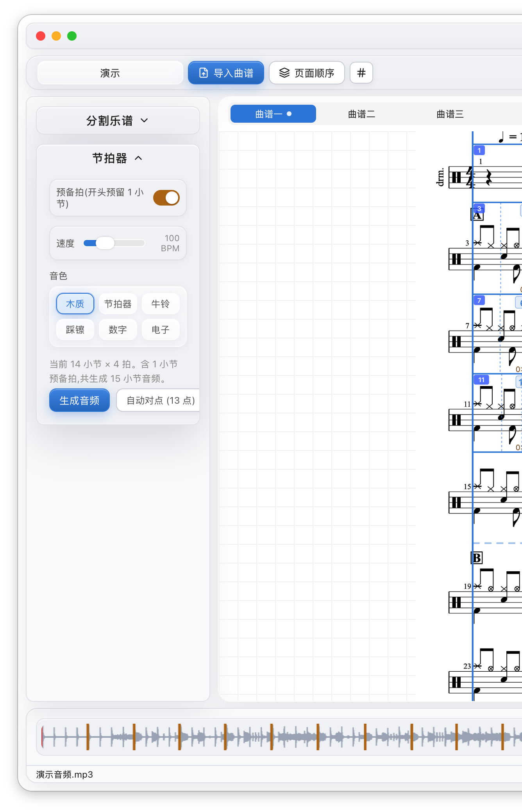Choose the 节拍器 sound option
522x812 pixels.
118,304
